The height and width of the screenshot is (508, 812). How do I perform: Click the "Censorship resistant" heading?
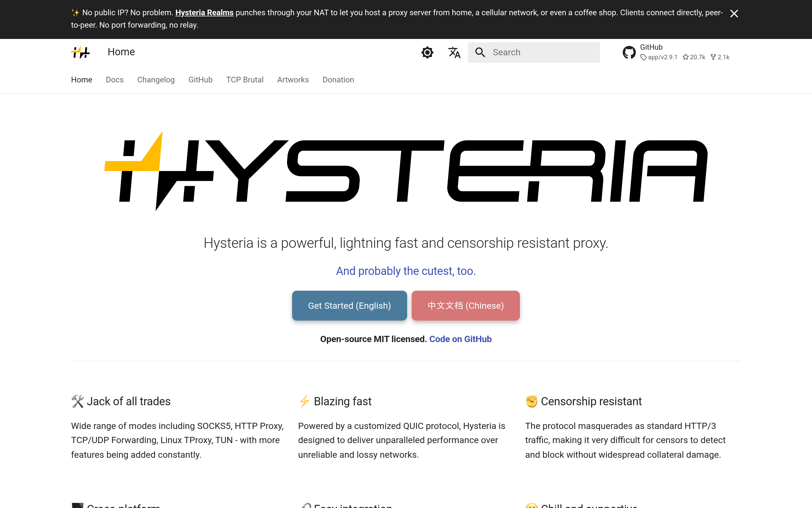pos(591,402)
